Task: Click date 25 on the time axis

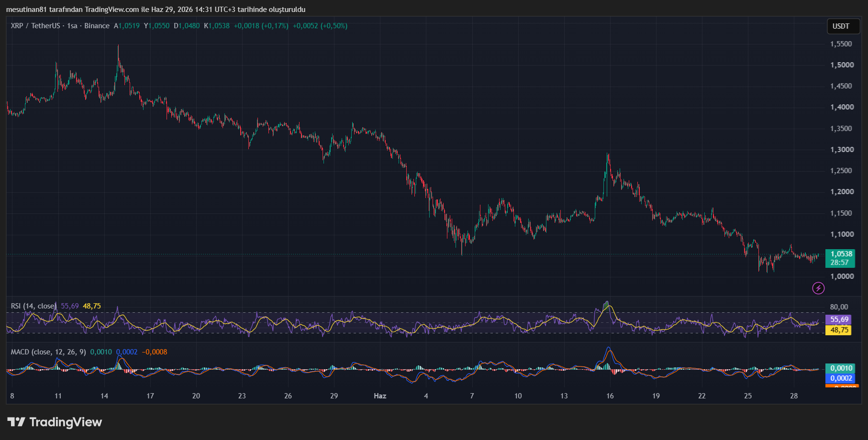Action: pyautogui.click(x=748, y=396)
